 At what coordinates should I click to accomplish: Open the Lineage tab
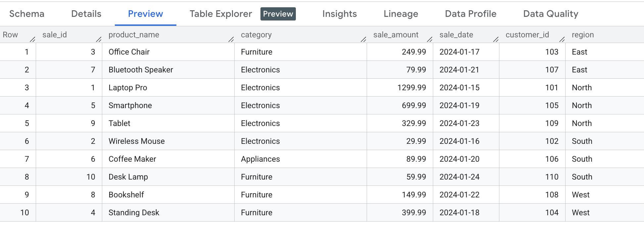click(x=401, y=14)
